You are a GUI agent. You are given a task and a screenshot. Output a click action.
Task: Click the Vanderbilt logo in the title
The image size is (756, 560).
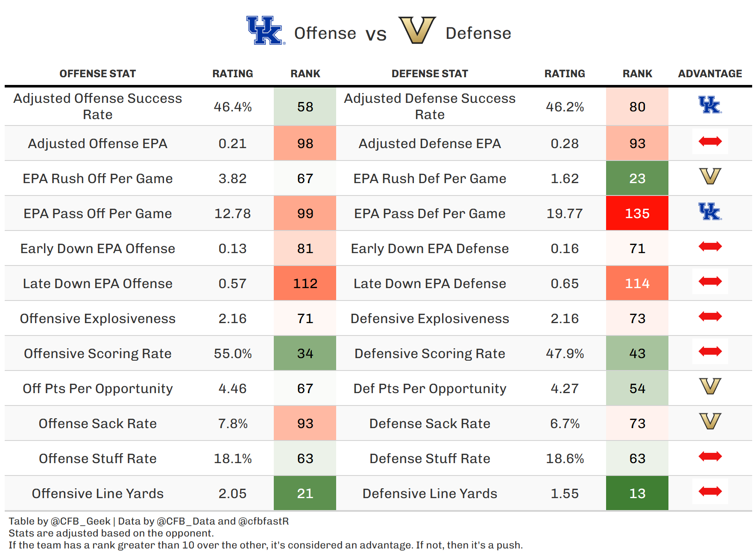tap(417, 30)
